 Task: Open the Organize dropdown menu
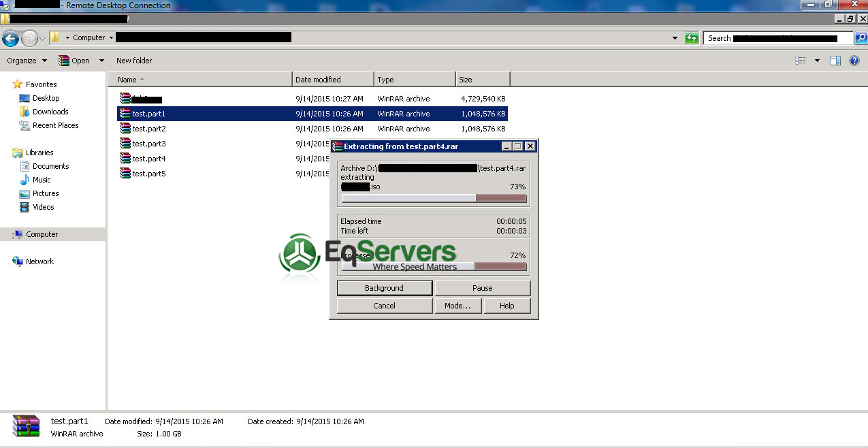coord(27,61)
